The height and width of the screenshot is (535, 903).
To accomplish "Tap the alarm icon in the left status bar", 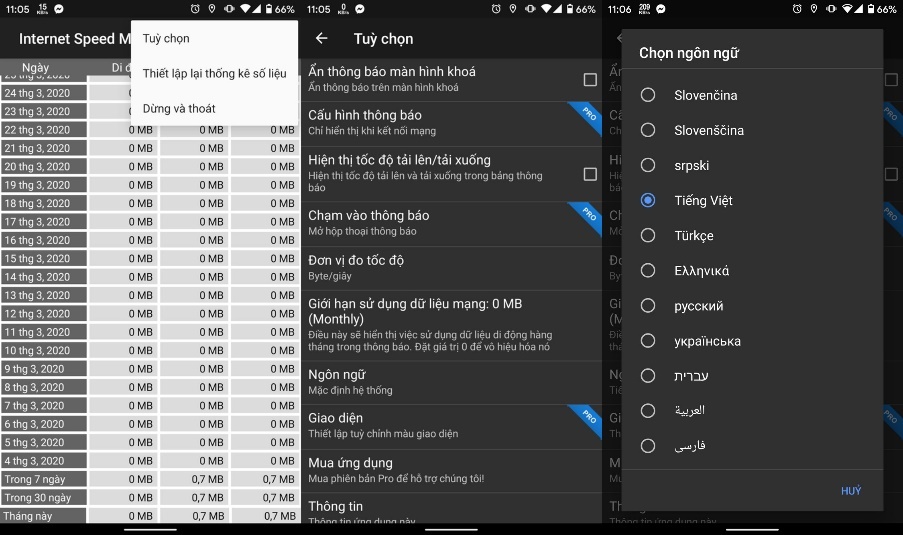I will tap(196, 9).
